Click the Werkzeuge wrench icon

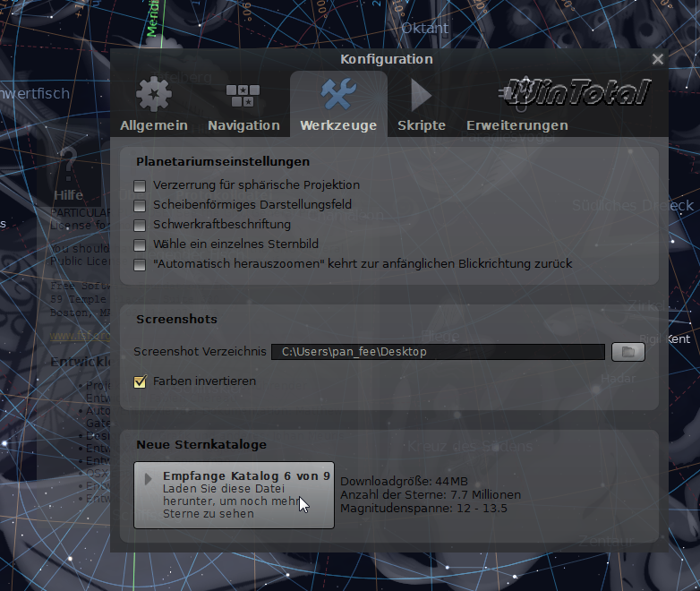click(338, 94)
